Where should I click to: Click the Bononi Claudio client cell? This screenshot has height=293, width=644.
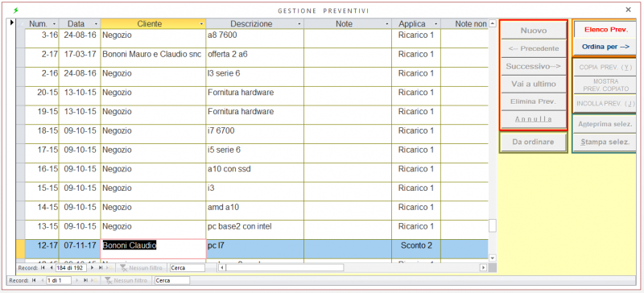[153, 249]
